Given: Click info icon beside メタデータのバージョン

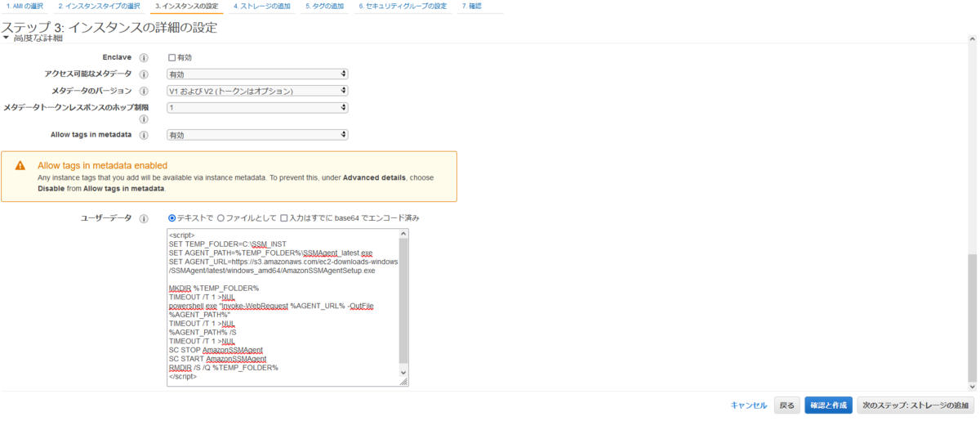Looking at the screenshot, I should point(144,91).
